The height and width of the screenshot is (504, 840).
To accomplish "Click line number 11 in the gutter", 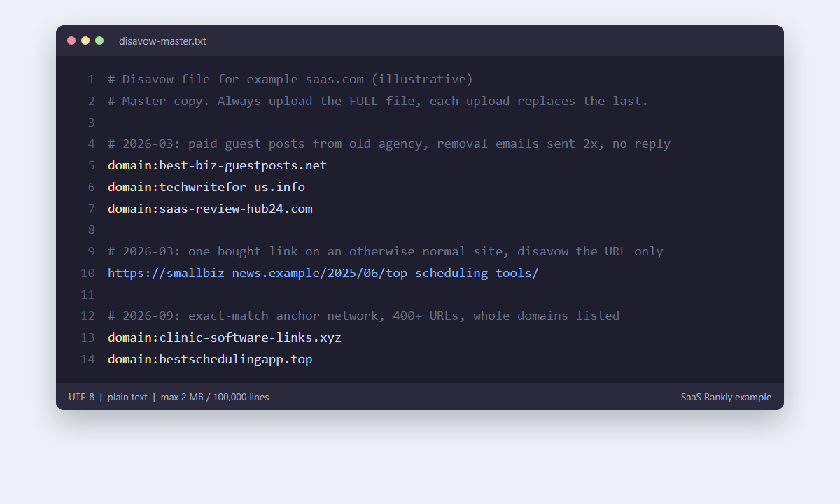I will click(x=87, y=295).
